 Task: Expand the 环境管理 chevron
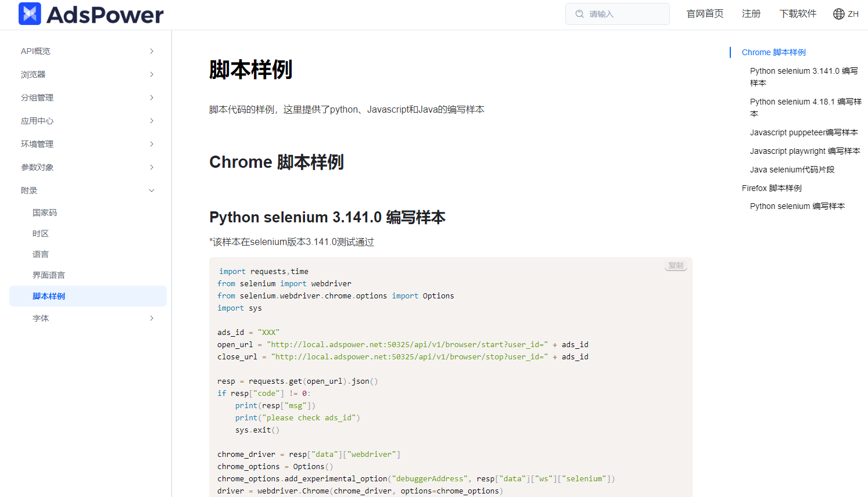(152, 144)
